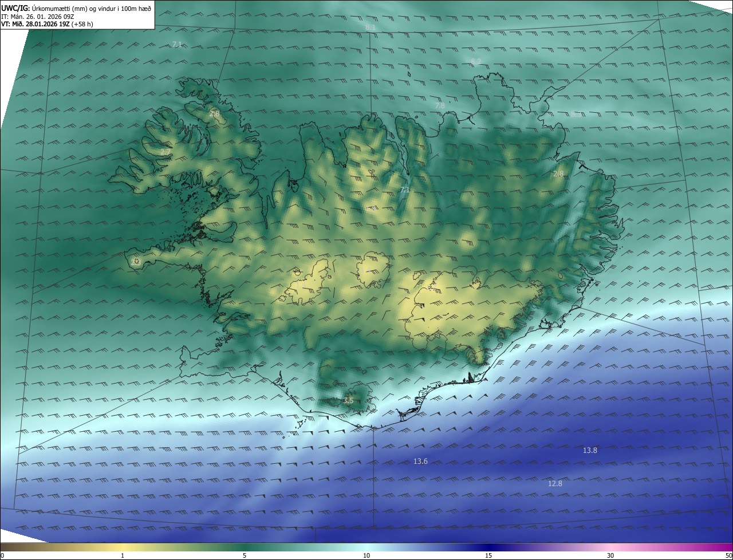Click the 50 tick label on the color scale
Image resolution: width=733 pixels, height=560 pixels.
click(x=728, y=555)
